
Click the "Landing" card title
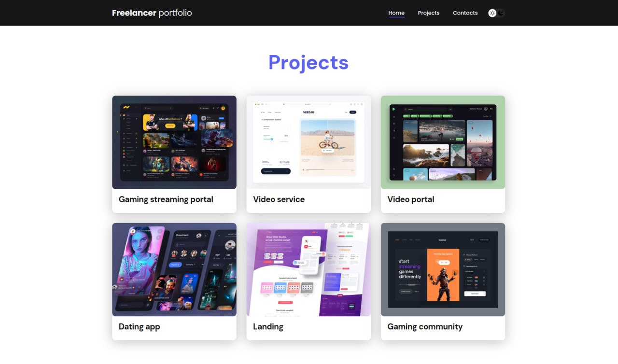coord(268,327)
